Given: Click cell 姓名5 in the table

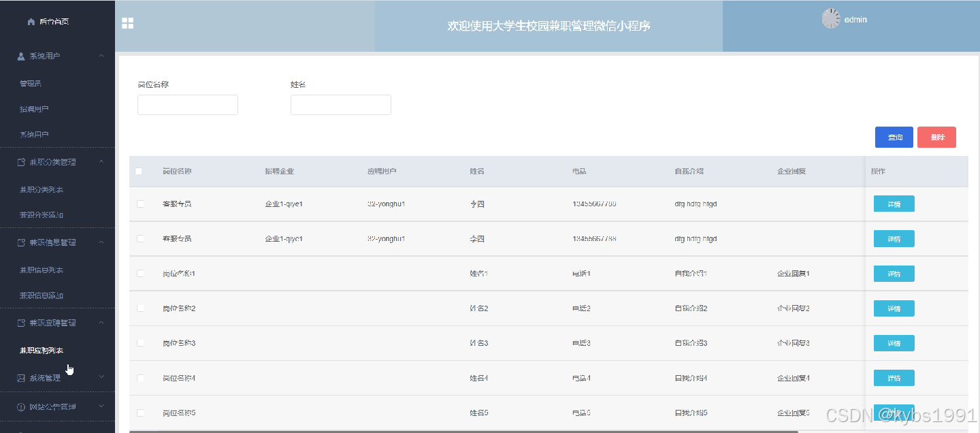Looking at the screenshot, I should point(479,413).
